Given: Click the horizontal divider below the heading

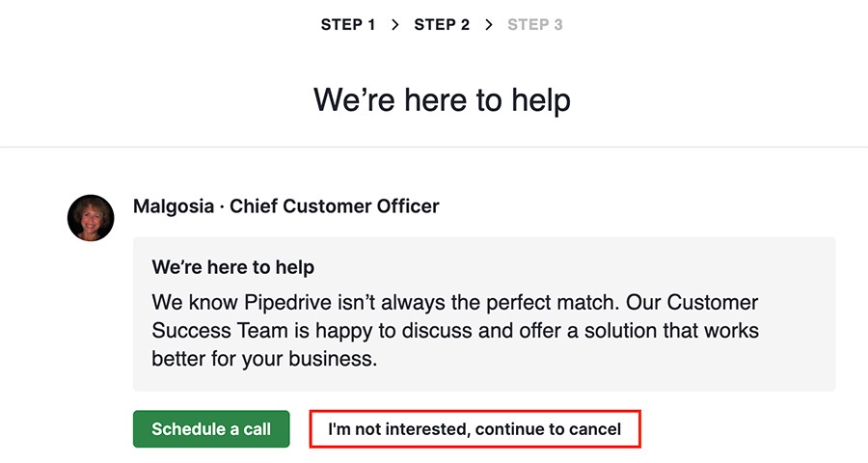Looking at the screenshot, I should (x=434, y=148).
